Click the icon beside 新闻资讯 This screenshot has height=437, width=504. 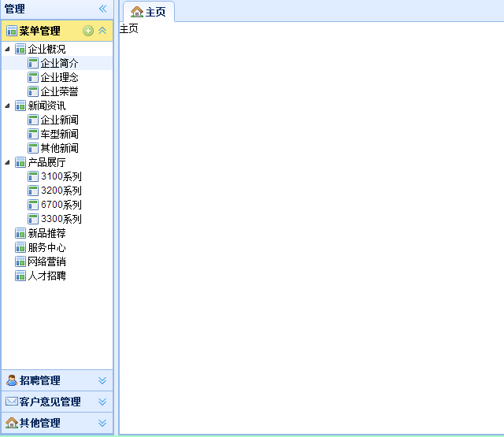(20, 106)
